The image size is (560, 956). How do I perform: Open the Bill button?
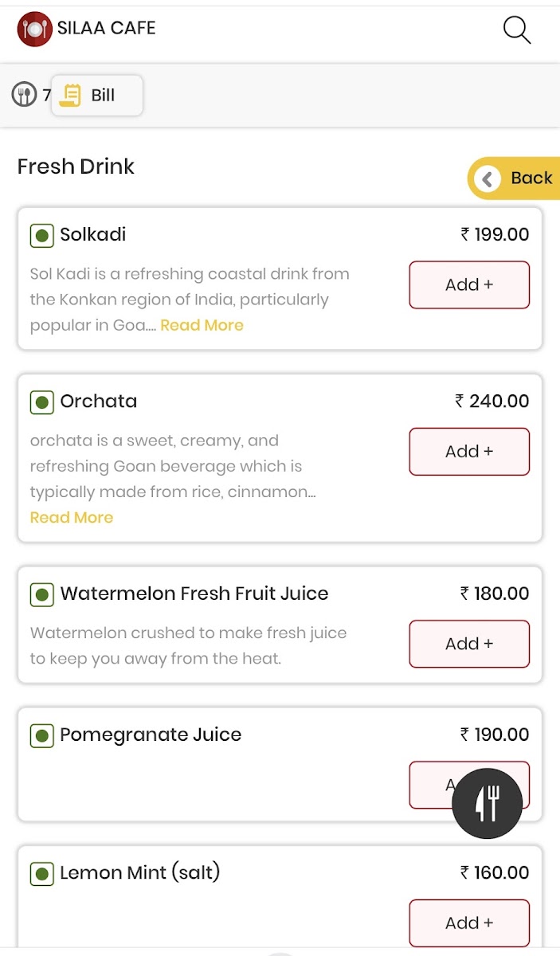point(97,96)
